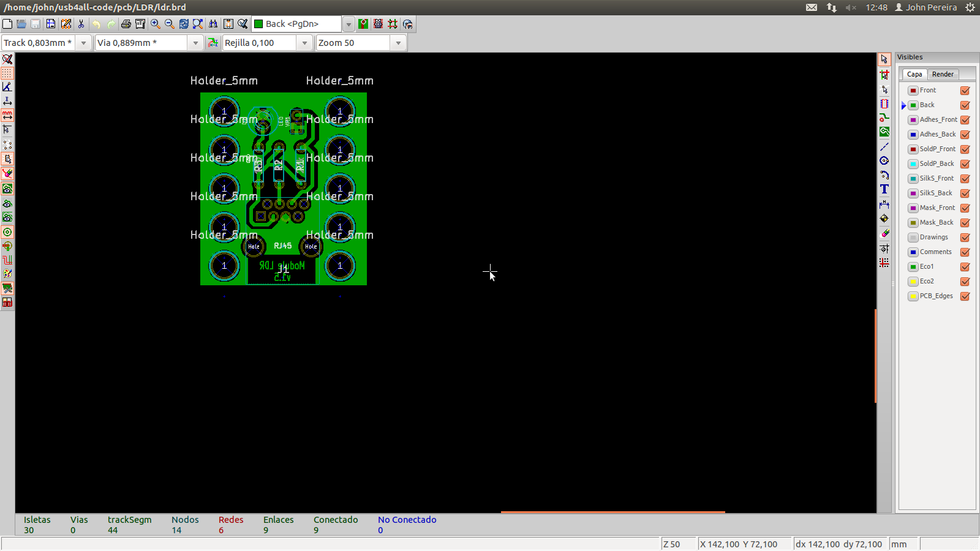Uncheck Back layer visibility
Image resolution: width=980 pixels, height=551 pixels.
point(965,105)
